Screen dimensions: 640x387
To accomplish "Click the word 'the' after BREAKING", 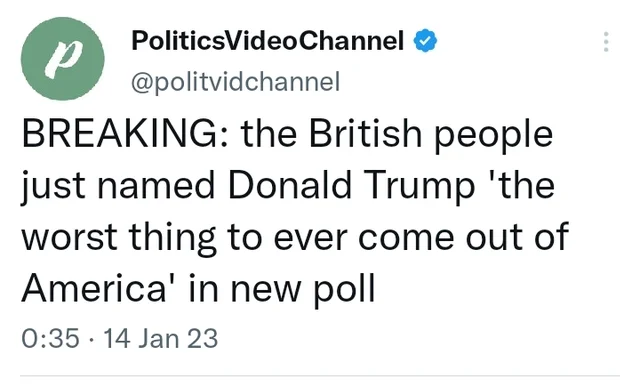I will 269,133.
